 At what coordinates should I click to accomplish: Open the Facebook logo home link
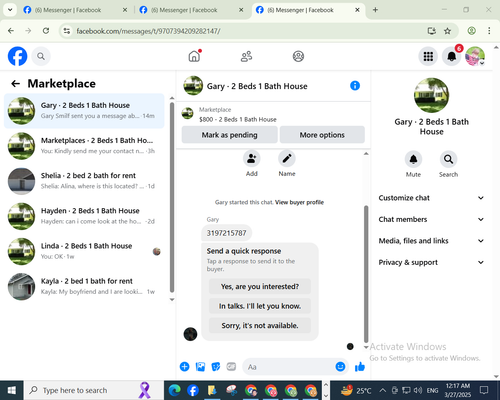(17, 56)
